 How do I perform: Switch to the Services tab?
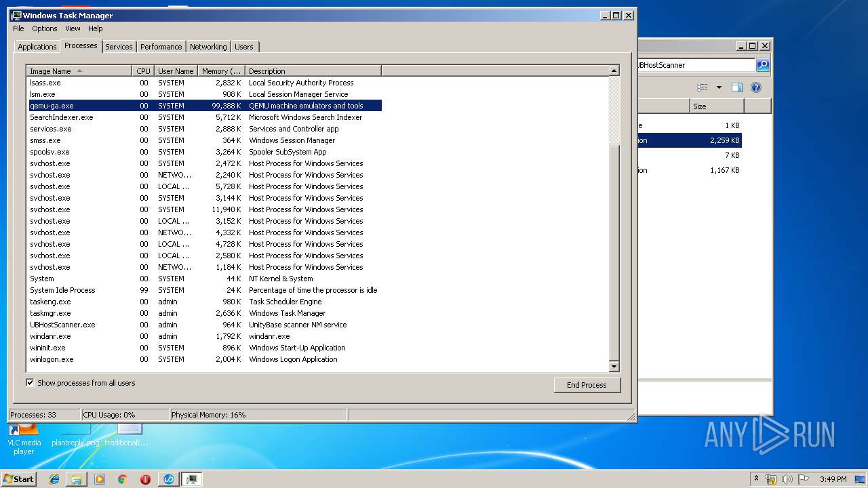pos(119,47)
